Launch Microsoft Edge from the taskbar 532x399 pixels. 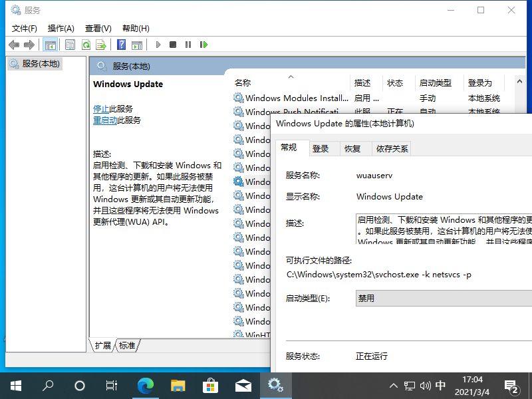click(145, 385)
